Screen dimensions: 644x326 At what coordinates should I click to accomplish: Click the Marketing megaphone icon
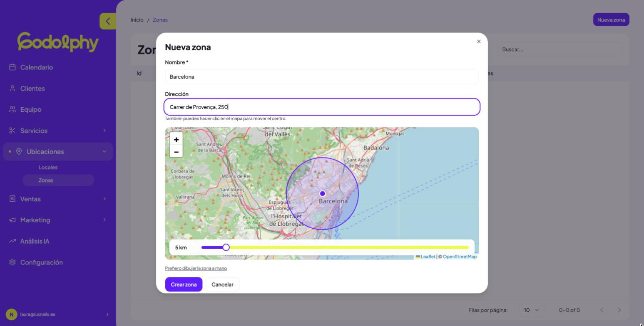point(12,220)
